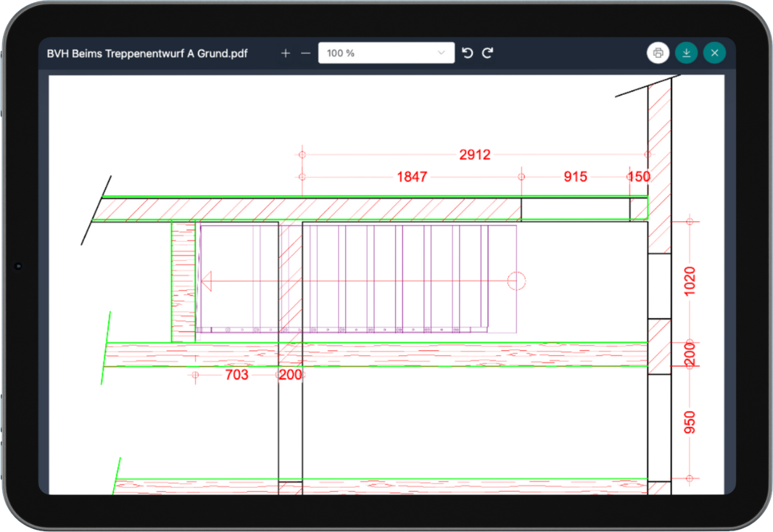Viewport: 773px width, 532px height.
Task: Close the PDF viewer
Action: [x=714, y=53]
